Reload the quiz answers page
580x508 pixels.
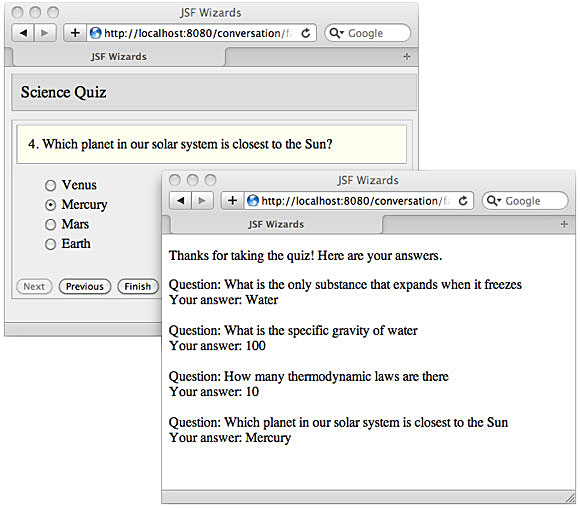click(463, 201)
